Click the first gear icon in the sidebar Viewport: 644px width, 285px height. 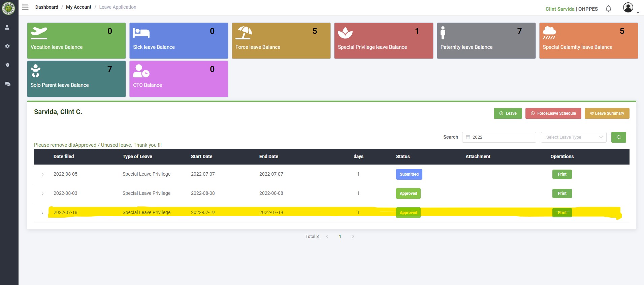tap(7, 46)
